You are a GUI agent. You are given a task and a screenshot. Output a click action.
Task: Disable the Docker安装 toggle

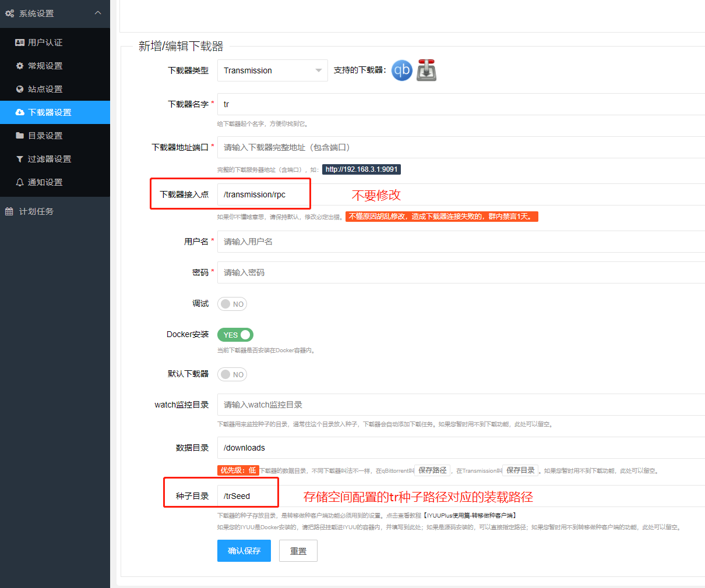235,335
